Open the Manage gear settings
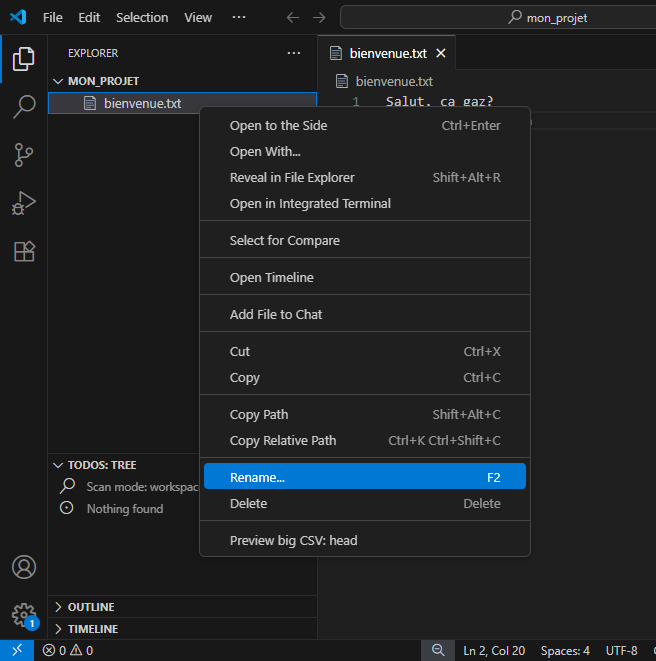This screenshot has width=656, height=661. coord(24,614)
